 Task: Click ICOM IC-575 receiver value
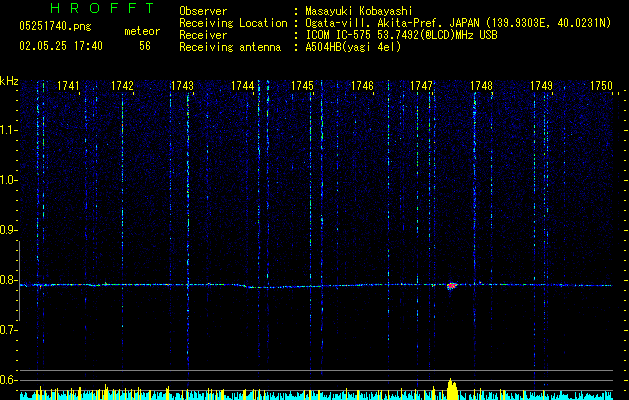[x=401, y=35]
